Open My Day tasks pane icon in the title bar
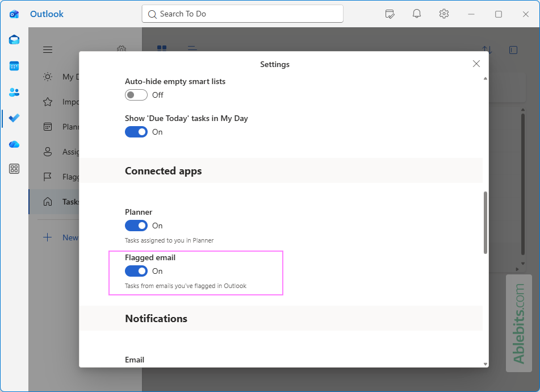Image resolution: width=540 pixels, height=392 pixels. click(x=390, y=14)
